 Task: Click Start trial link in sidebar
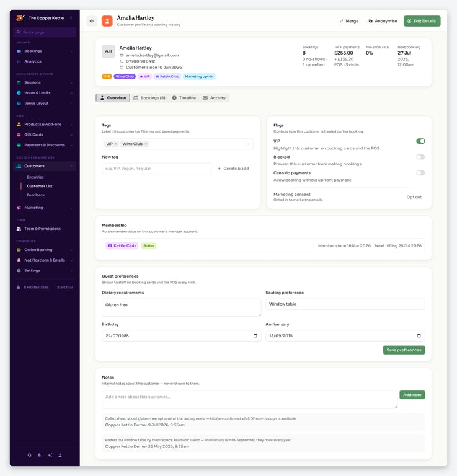[x=65, y=287]
